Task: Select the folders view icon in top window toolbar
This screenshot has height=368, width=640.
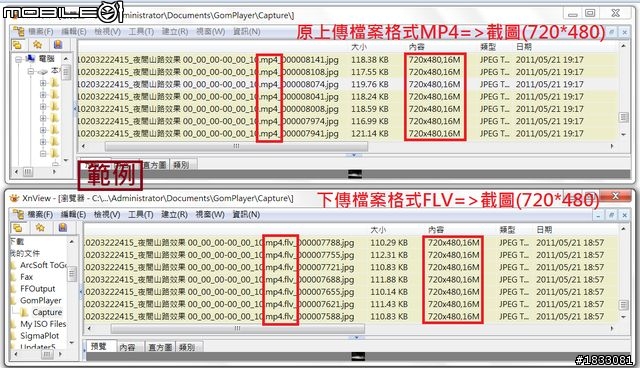Action: 18,45
